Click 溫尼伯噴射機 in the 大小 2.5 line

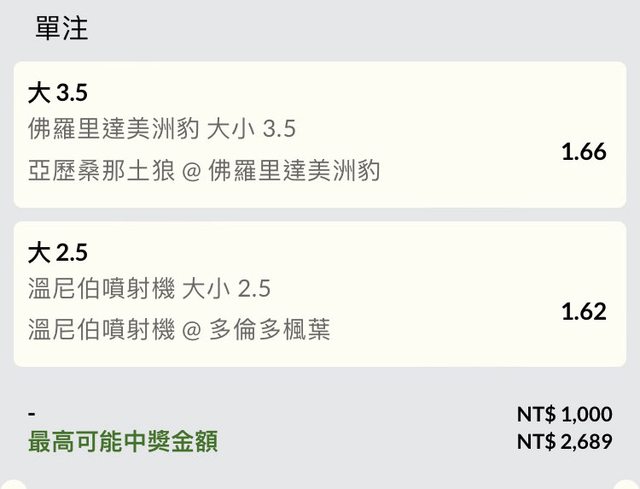103,289
